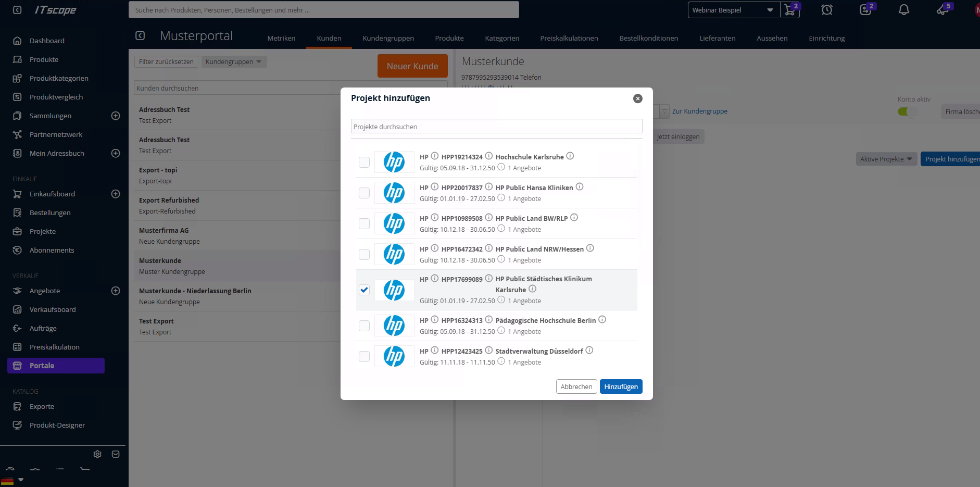
Task: Expand the Kundengruppen filter dropdown
Action: click(234, 61)
